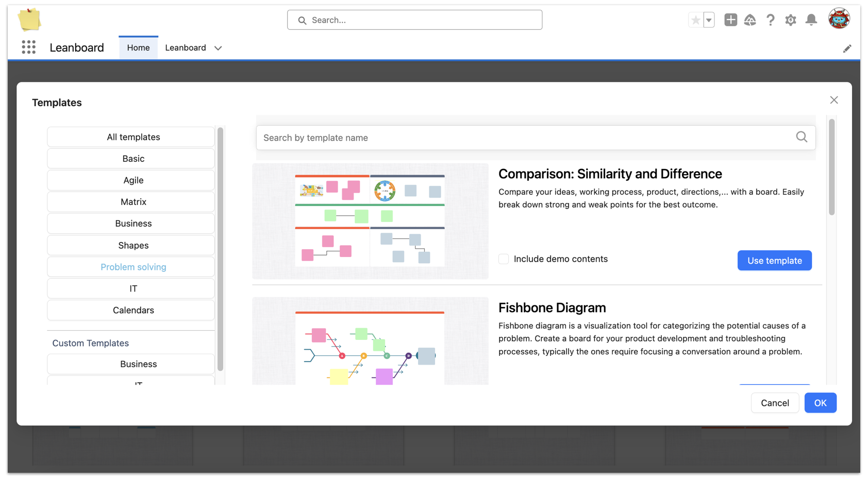Image resolution: width=868 pixels, height=481 pixels.
Task: Open the notifications bell
Action: [811, 20]
